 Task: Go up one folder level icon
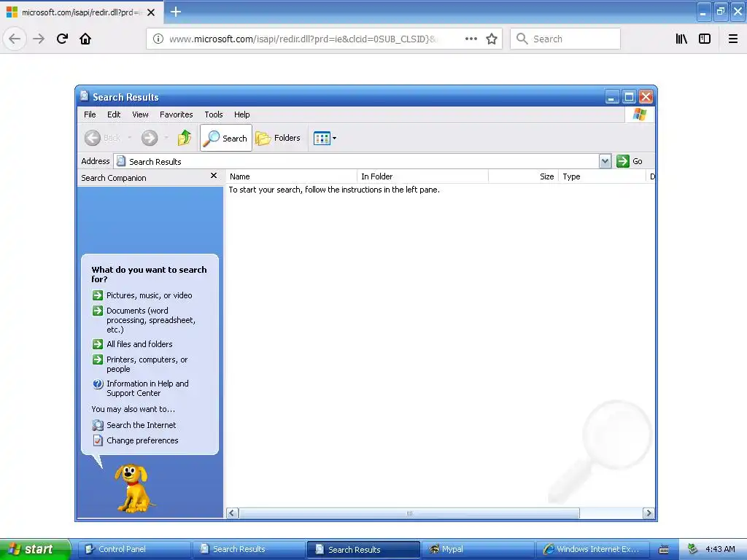pos(185,138)
